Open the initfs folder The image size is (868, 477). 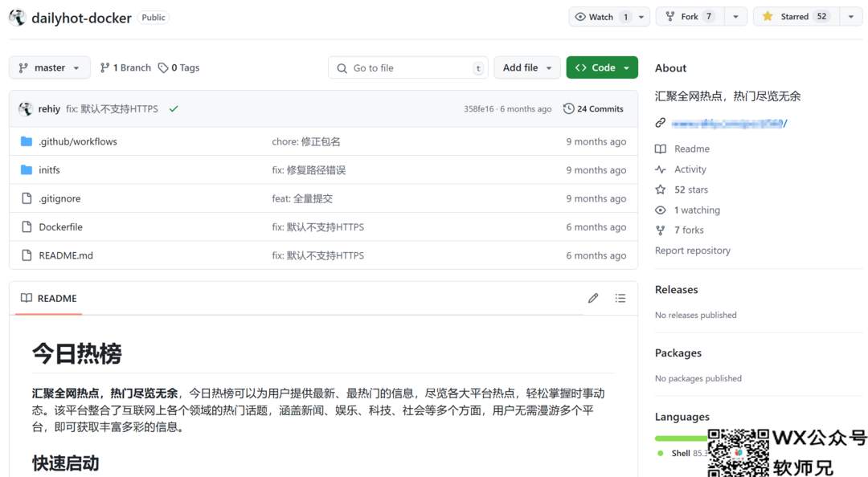49,170
